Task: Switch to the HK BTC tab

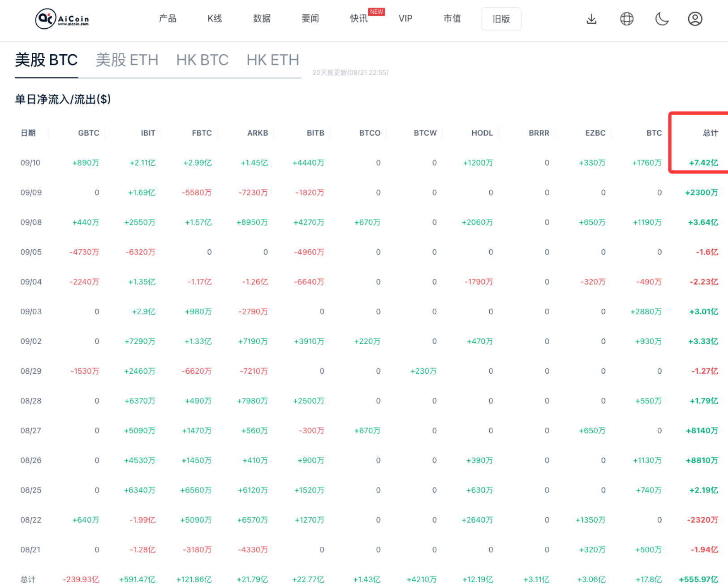Action: pos(202,60)
